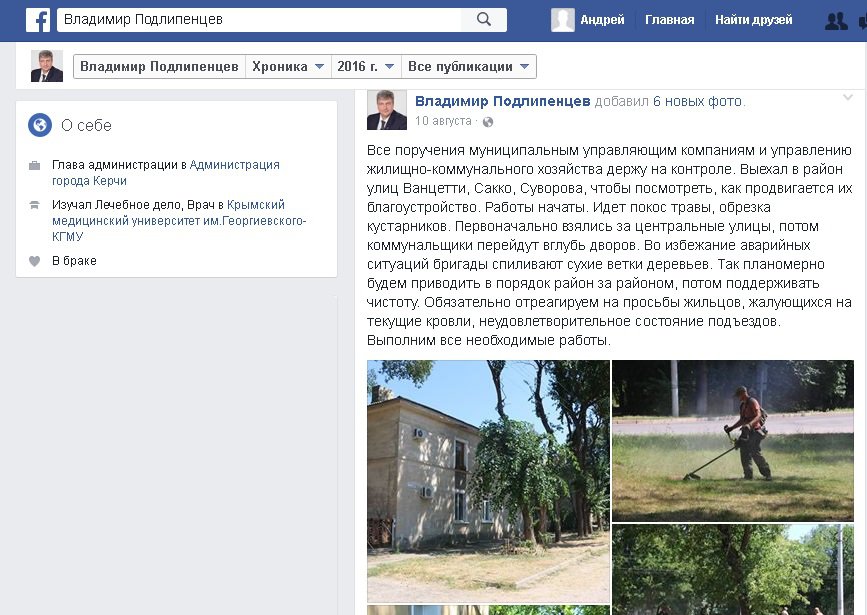
Task: Click the post privacy globe icon
Action: 488,122
